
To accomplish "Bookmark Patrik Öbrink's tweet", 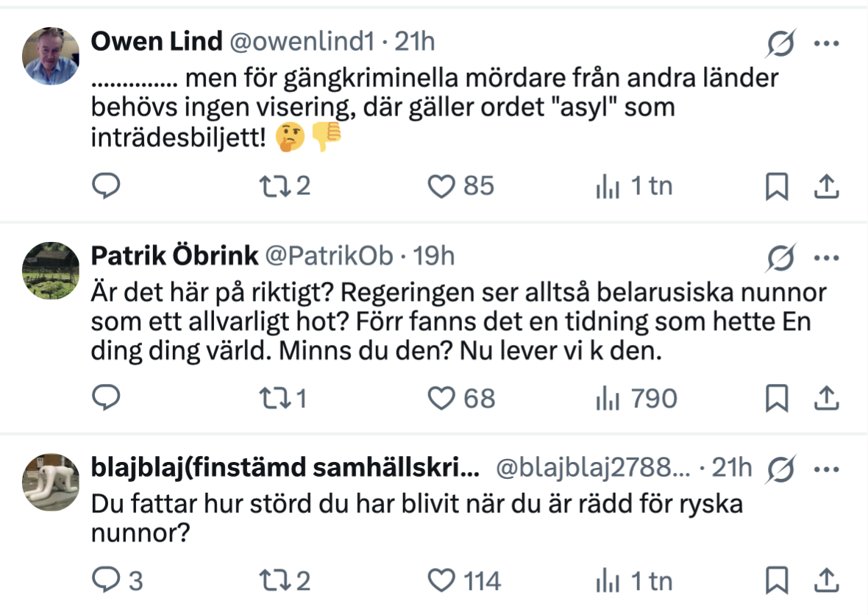I will (777, 398).
